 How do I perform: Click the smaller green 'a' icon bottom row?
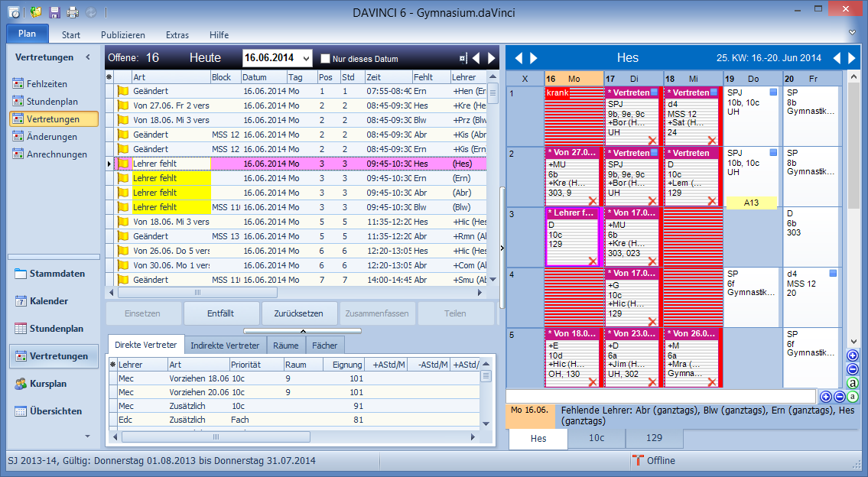click(x=853, y=396)
